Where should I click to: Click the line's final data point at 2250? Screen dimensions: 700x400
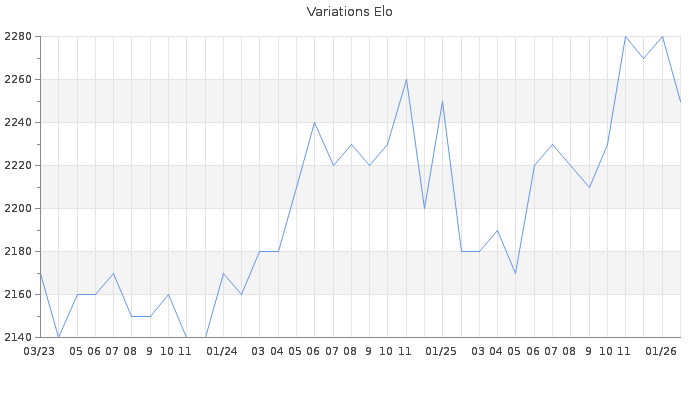pos(680,101)
